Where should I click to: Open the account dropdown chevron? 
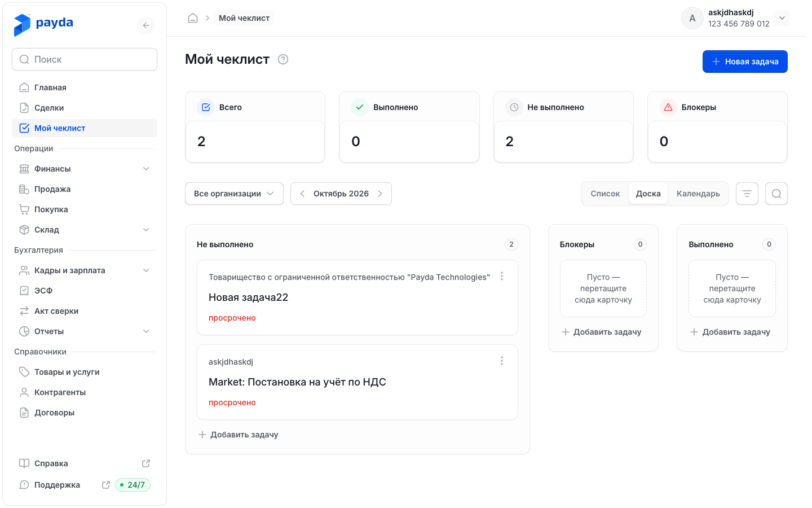point(782,18)
